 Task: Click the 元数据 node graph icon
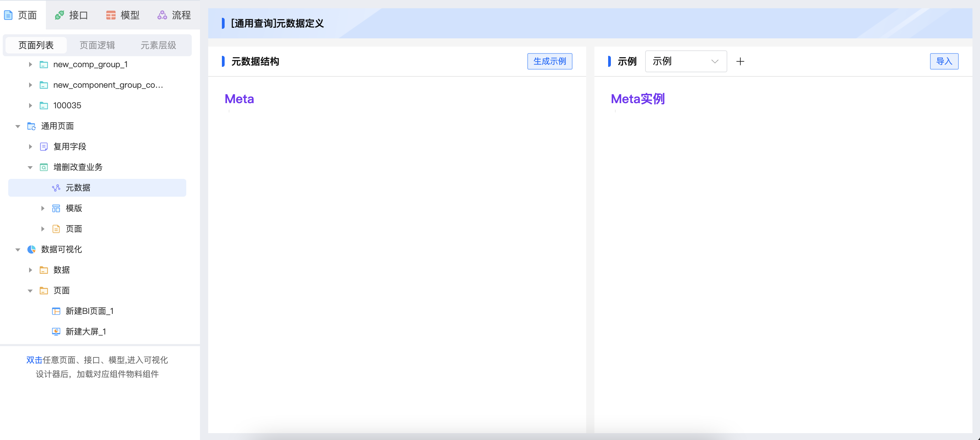coord(56,188)
